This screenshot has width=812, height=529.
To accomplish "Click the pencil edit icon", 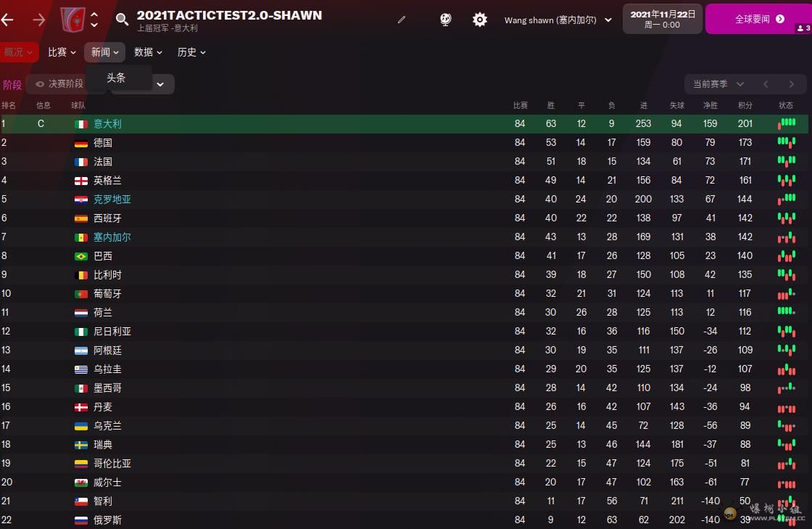I will tap(402, 20).
